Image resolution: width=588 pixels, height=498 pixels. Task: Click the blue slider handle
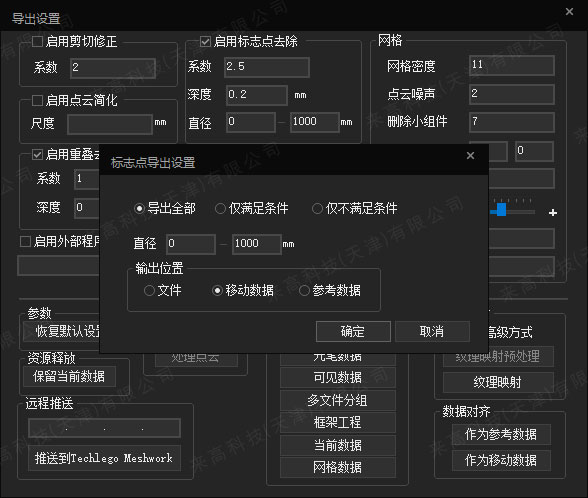pyautogui.click(x=501, y=209)
